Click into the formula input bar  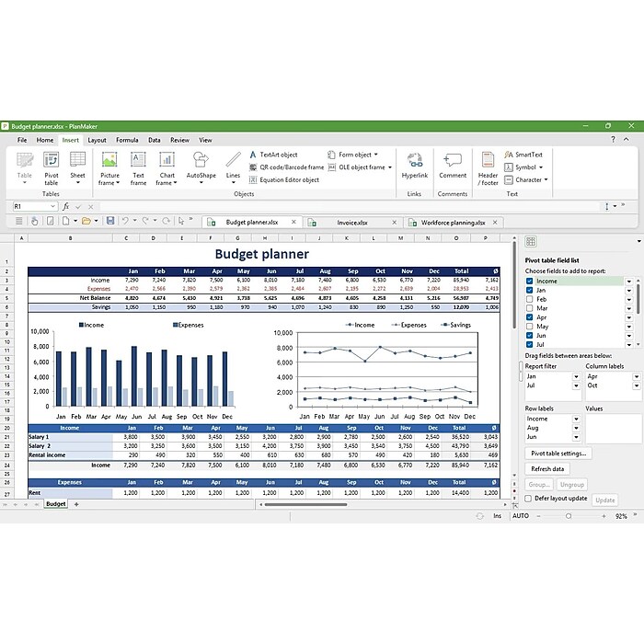[x=349, y=206]
